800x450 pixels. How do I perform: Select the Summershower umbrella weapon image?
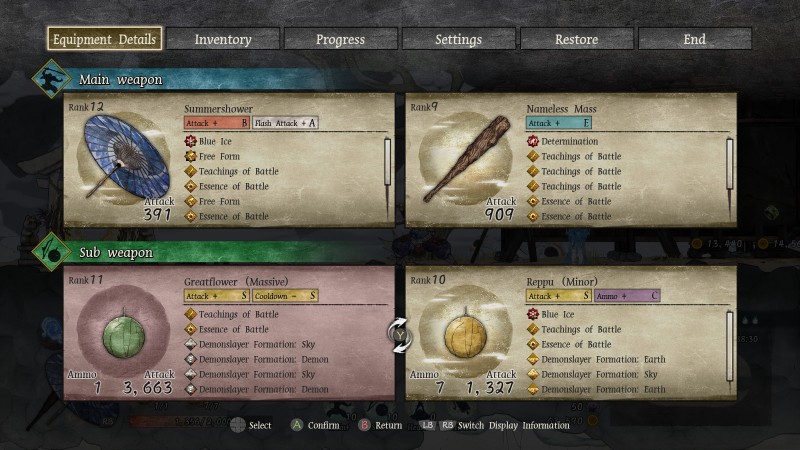coord(126,157)
